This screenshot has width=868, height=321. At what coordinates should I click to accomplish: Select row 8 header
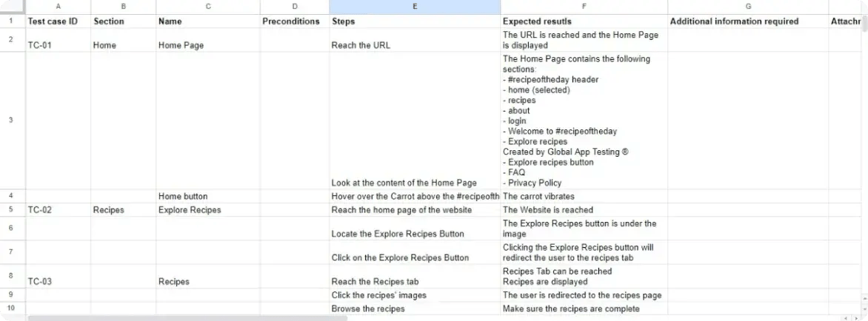click(10, 276)
